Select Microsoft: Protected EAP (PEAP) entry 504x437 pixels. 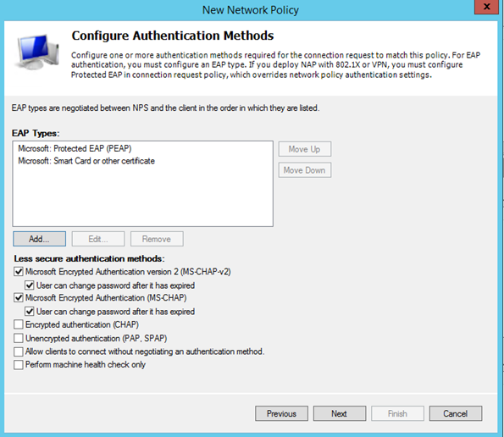75,148
